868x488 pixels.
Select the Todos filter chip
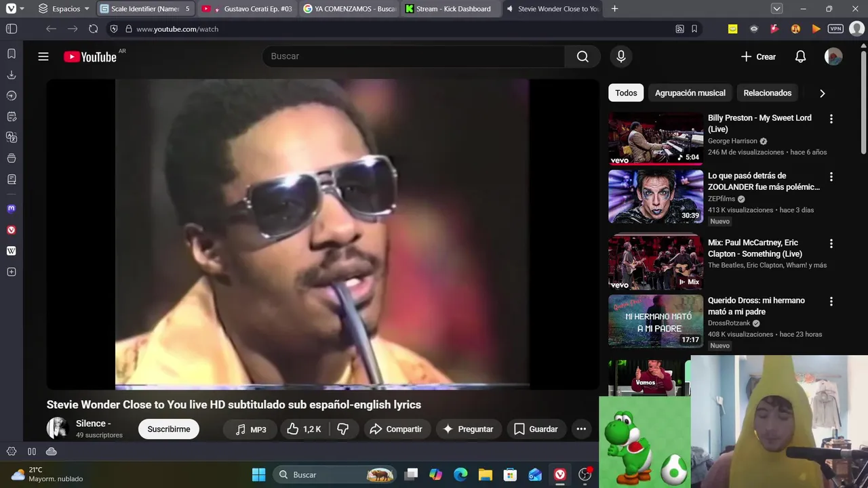point(626,93)
